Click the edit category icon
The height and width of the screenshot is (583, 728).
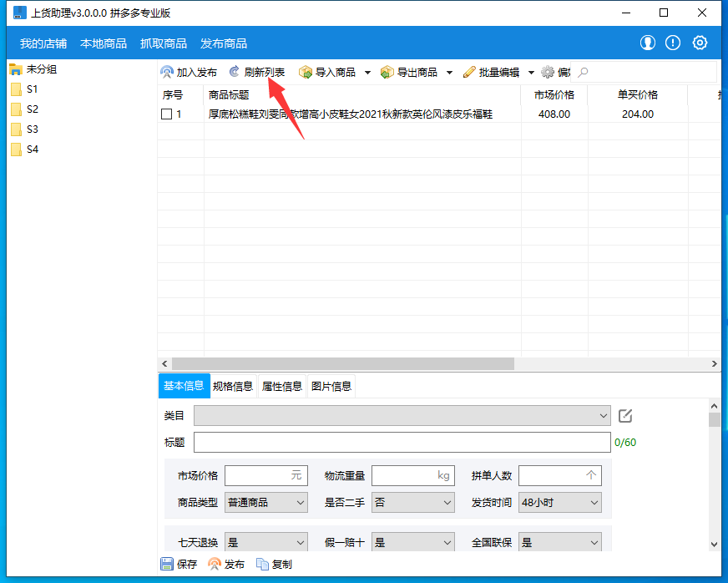[625, 416]
